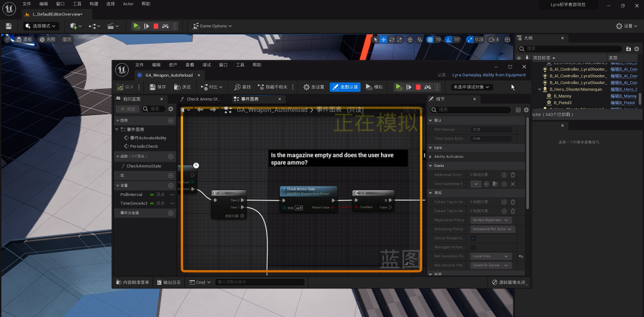Reset Net Execution Policy to default
The width and height of the screenshot is (644, 317).
(x=521, y=256)
